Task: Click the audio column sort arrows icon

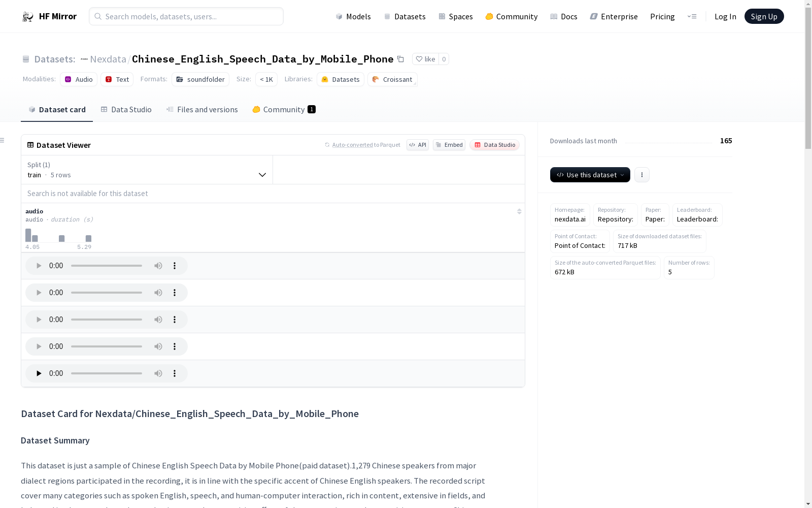Action: pyautogui.click(x=519, y=211)
